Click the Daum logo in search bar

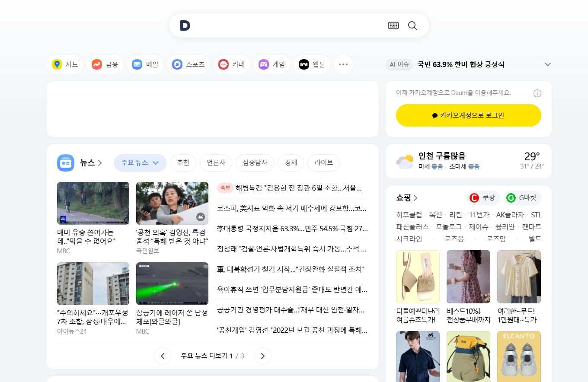(x=185, y=26)
